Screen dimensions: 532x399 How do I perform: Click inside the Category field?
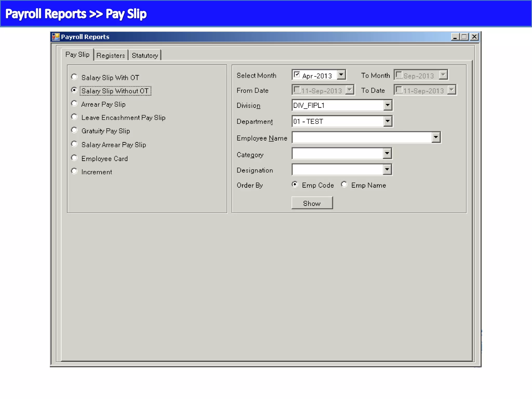[337, 154]
